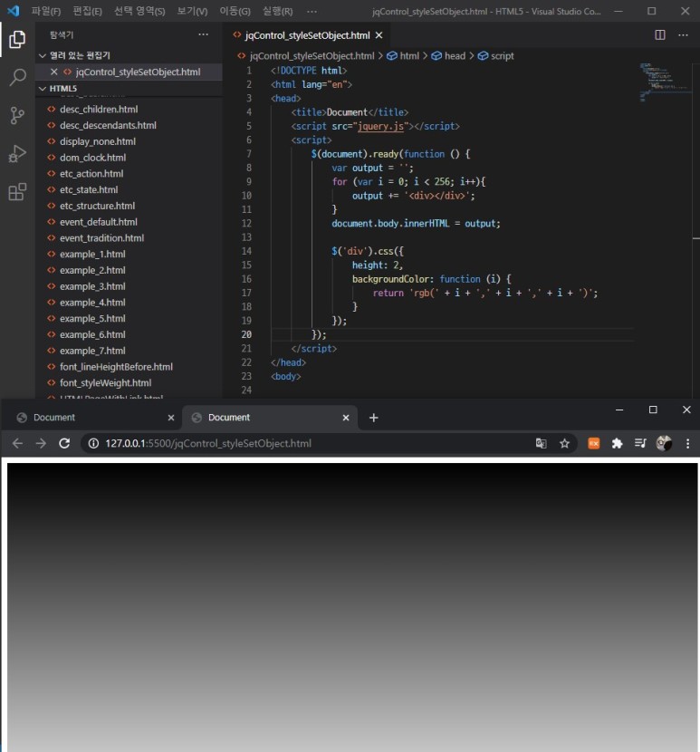700x752 pixels.
Task: Open the 편집(E) menu
Action: tap(87, 11)
